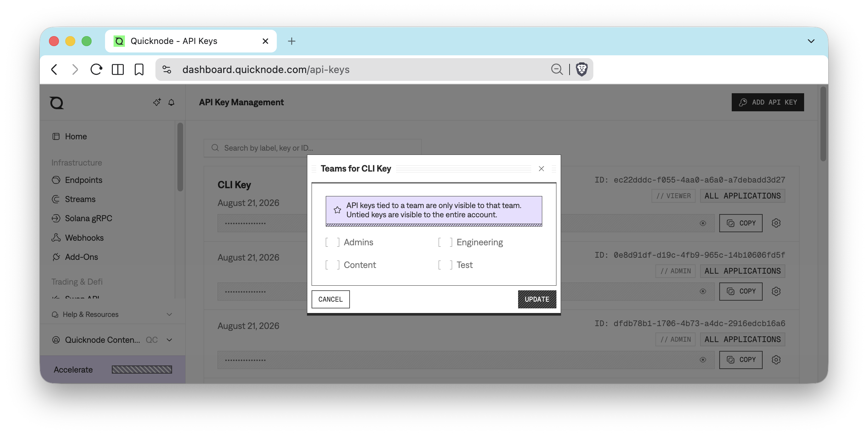Click ALL APPLICATIONS tag for key dfdb78b1

742,340
